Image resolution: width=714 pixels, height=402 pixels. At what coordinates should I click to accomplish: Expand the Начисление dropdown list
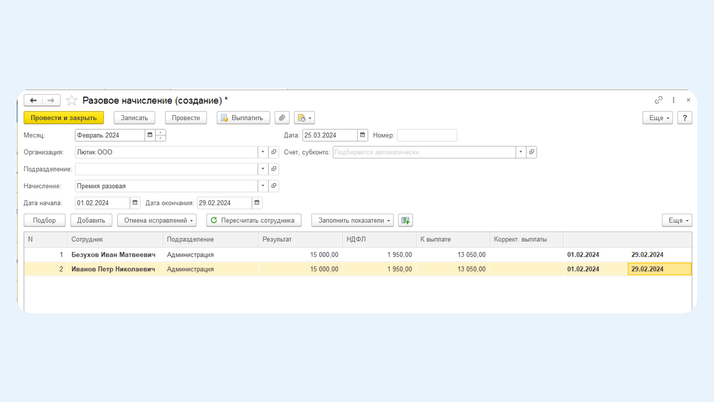pyautogui.click(x=263, y=186)
